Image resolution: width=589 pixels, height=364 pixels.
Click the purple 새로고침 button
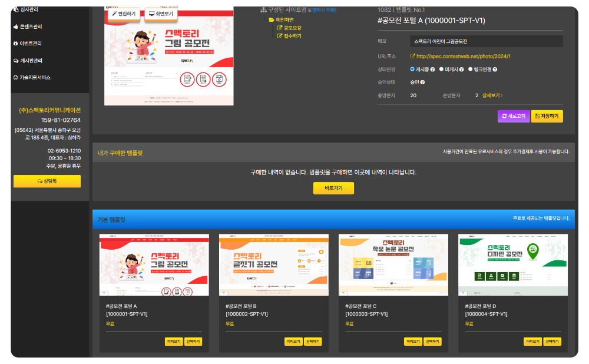coord(514,116)
